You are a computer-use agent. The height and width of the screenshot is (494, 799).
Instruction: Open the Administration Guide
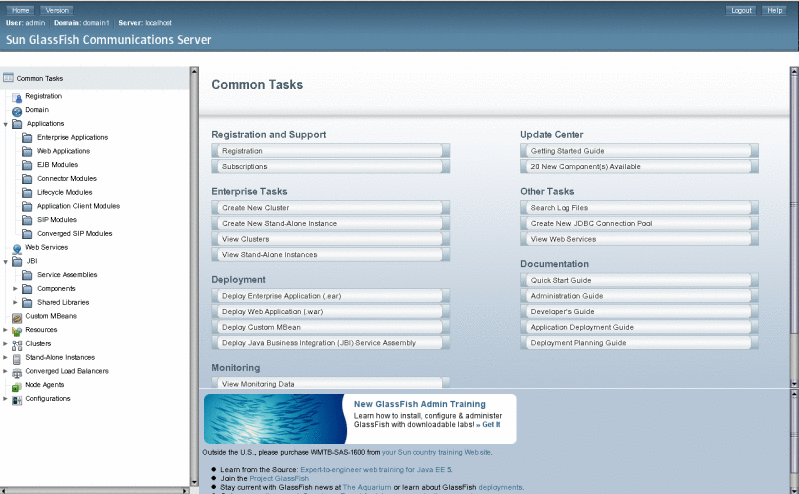pos(639,296)
